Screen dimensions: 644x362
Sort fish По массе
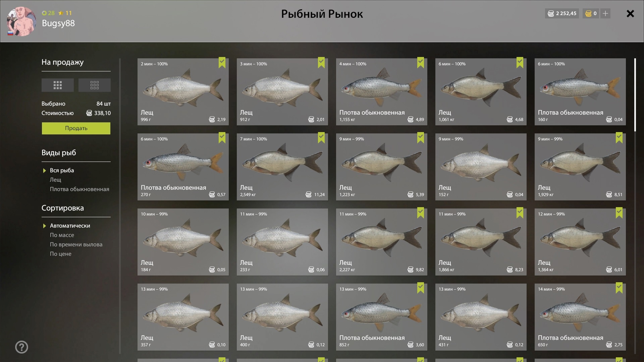pyautogui.click(x=62, y=235)
